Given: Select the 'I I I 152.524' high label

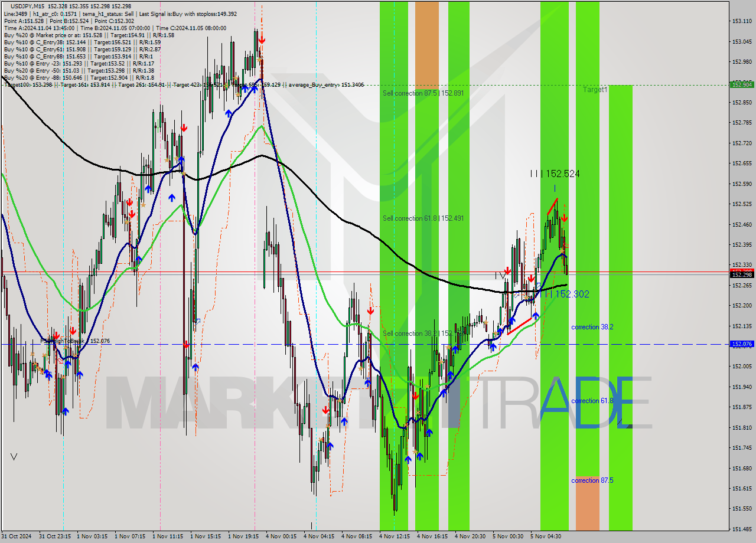Looking at the screenshot, I should (x=554, y=174).
